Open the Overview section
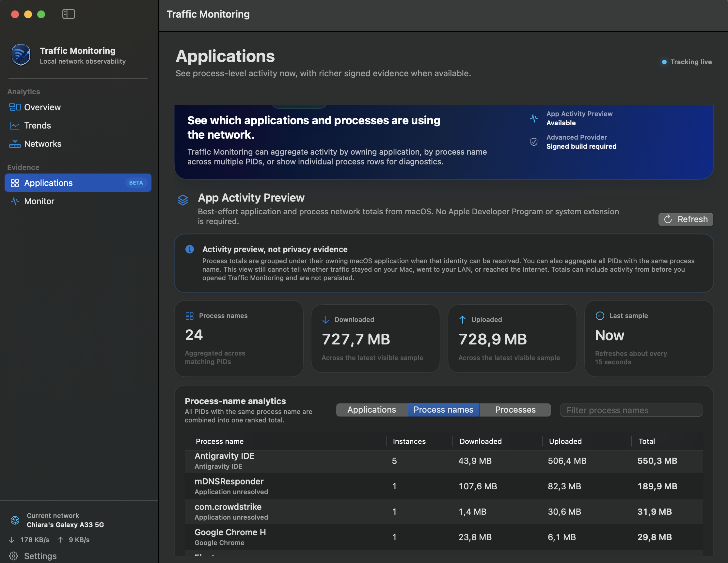The width and height of the screenshot is (728, 563). [x=78, y=107]
